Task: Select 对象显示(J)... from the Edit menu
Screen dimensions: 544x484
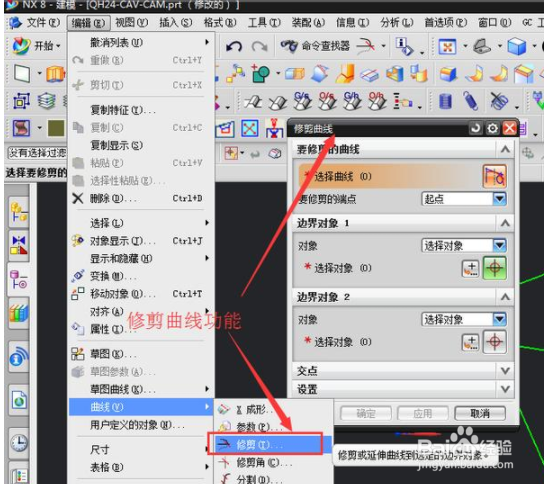Action: pos(142,241)
